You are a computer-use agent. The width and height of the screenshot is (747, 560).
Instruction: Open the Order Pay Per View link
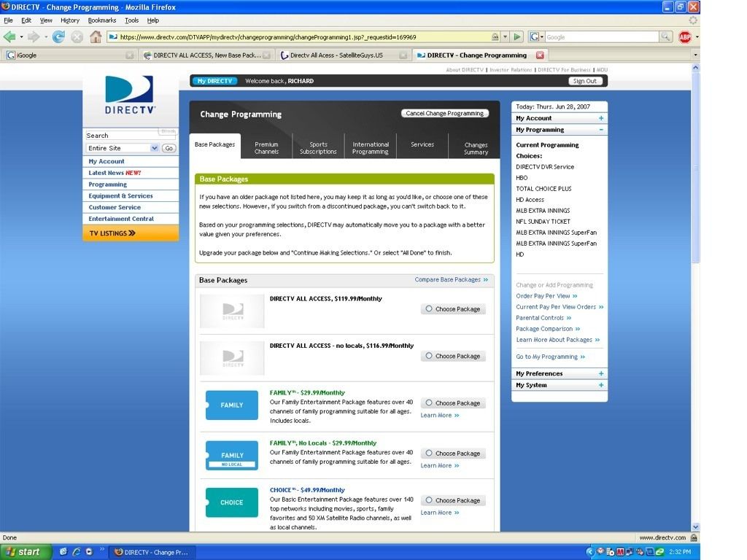[546, 296]
